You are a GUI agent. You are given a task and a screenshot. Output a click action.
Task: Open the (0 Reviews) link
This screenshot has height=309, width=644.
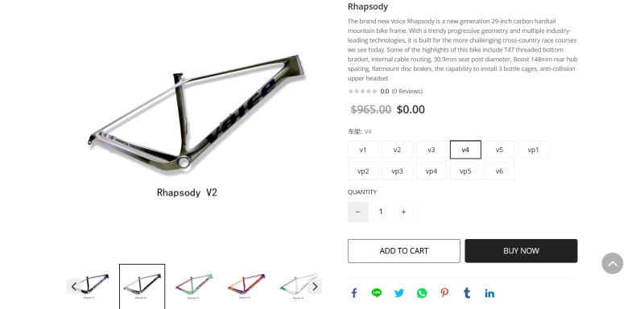[x=407, y=91]
